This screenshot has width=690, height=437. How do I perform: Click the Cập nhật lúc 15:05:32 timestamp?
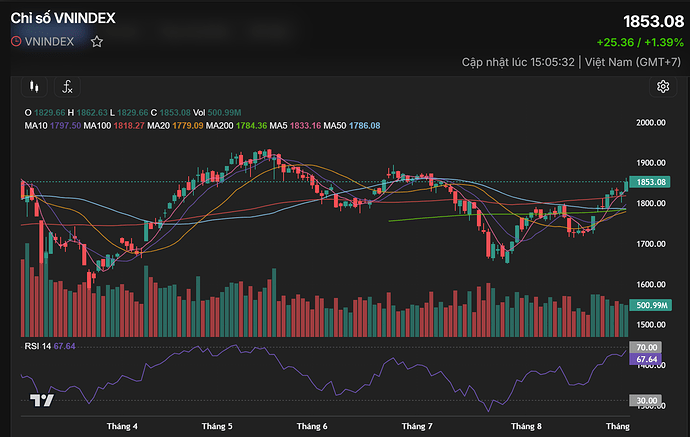click(x=518, y=62)
